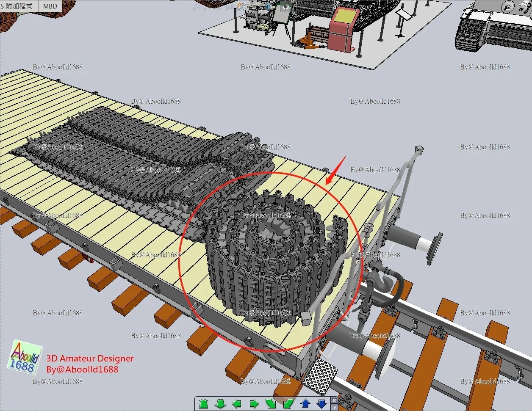Click the green down arrow in bottom toolbar

tap(220, 403)
